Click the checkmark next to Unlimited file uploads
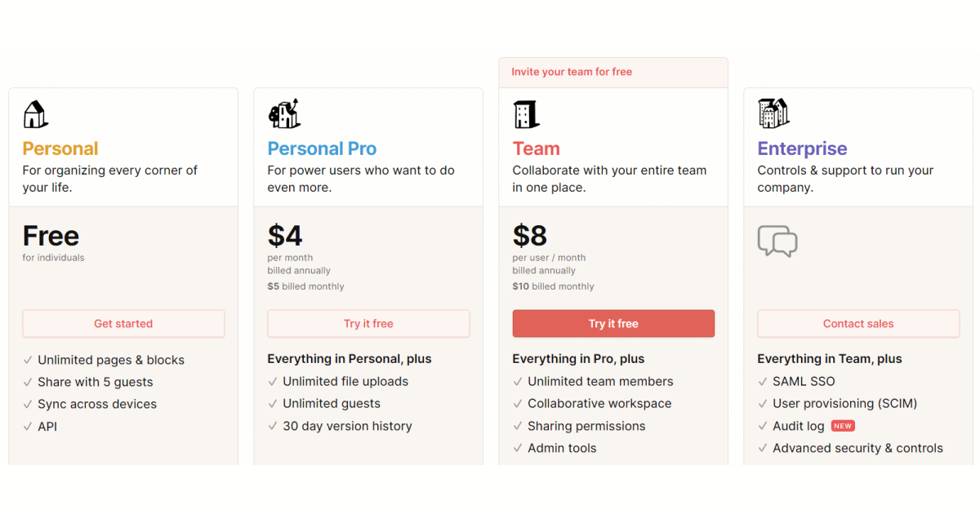 [273, 381]
